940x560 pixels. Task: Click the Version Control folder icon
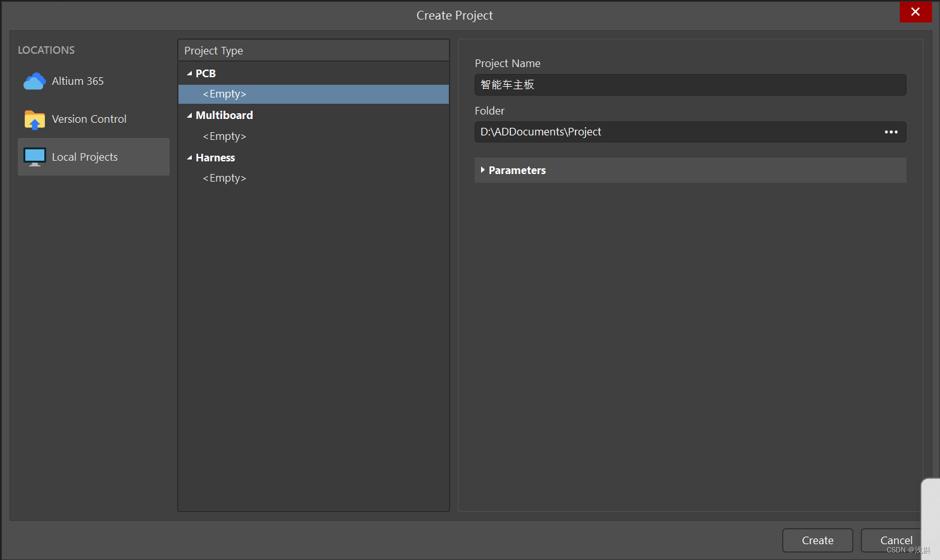(35, 119)
